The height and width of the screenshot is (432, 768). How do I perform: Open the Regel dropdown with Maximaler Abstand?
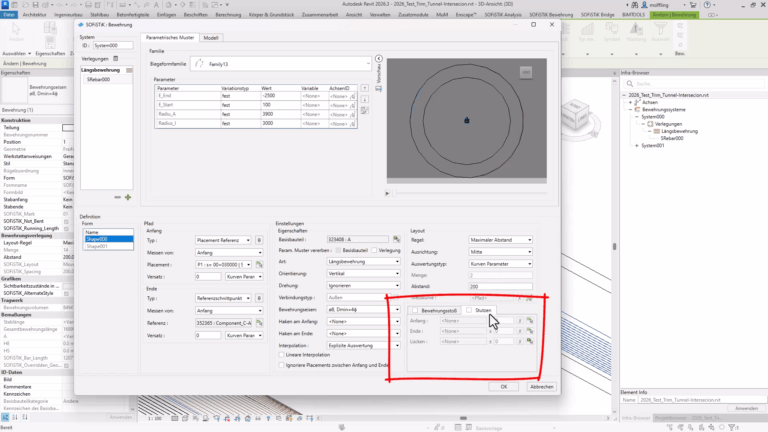pyautogui.click(x=502, y=240)
